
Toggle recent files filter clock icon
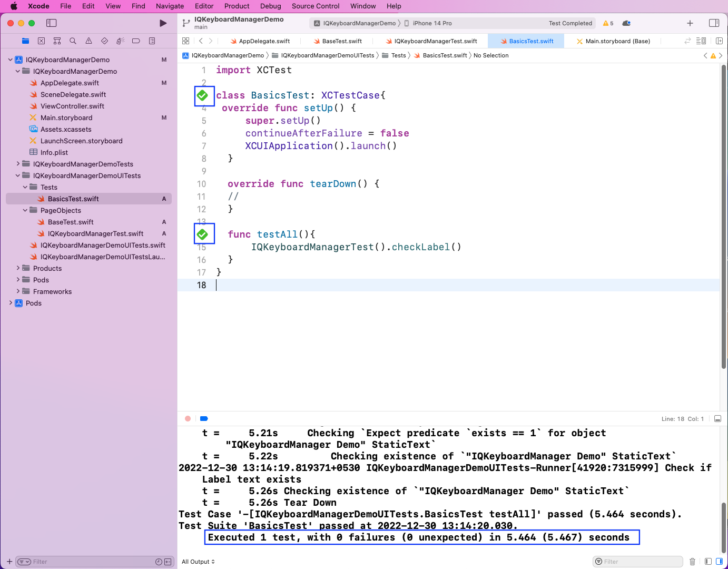(x=159, y=562)
